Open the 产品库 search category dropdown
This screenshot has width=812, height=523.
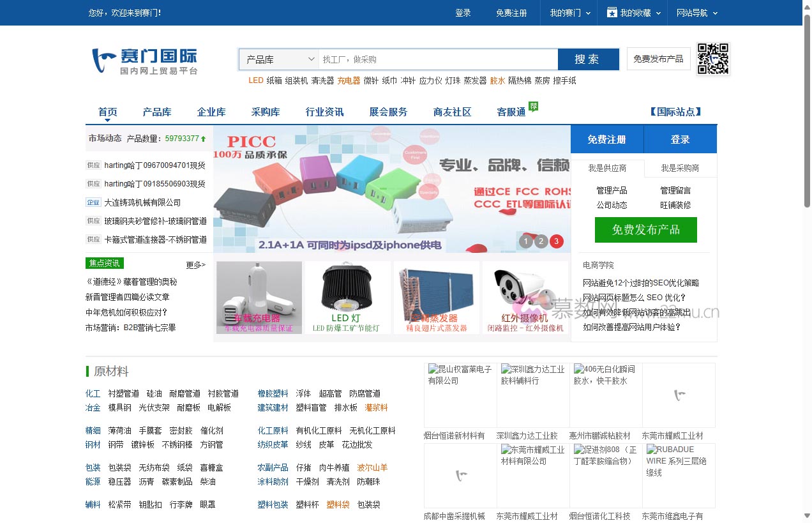[x=280, y=59]
